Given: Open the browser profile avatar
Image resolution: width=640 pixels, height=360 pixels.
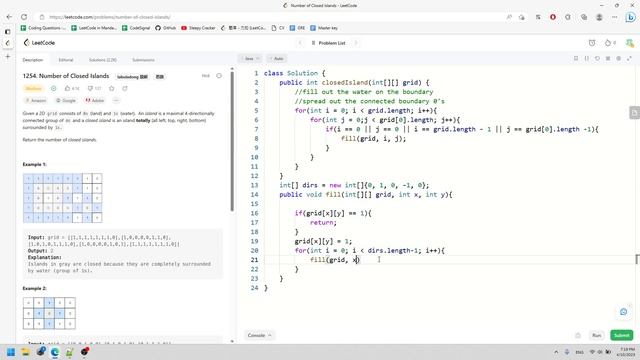Looking at the screenshot, I should [x=599, y=17].
